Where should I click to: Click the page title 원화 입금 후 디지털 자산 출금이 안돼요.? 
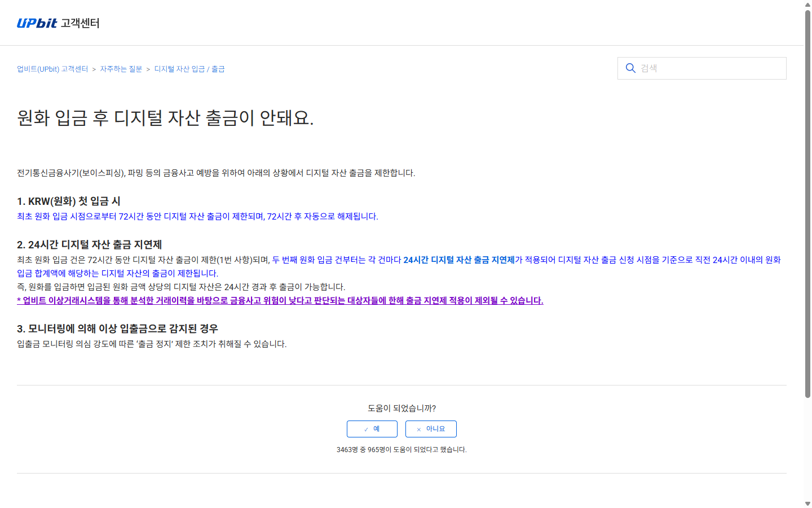[x=165, y=118]
